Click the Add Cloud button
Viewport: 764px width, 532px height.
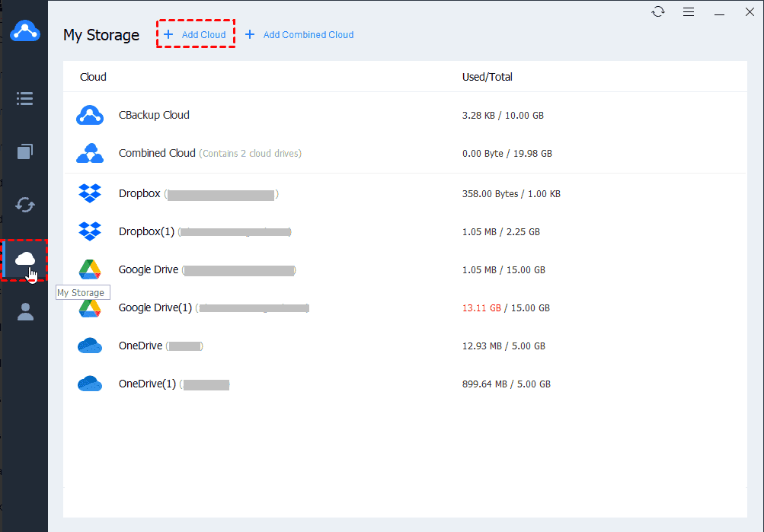click(196, 34)
